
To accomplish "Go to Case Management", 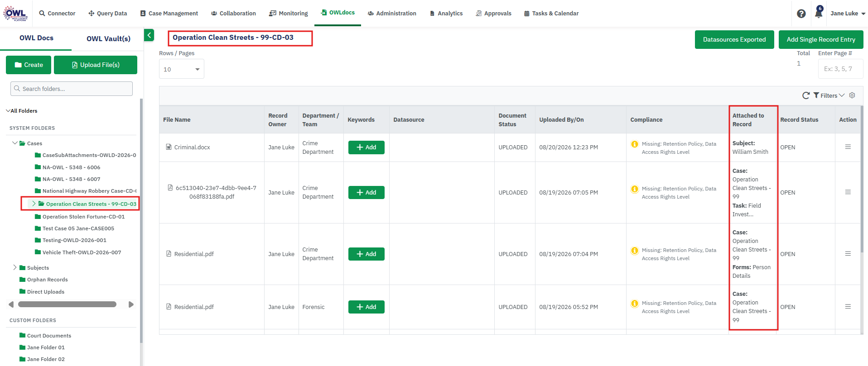I will (x=169, y=14).
